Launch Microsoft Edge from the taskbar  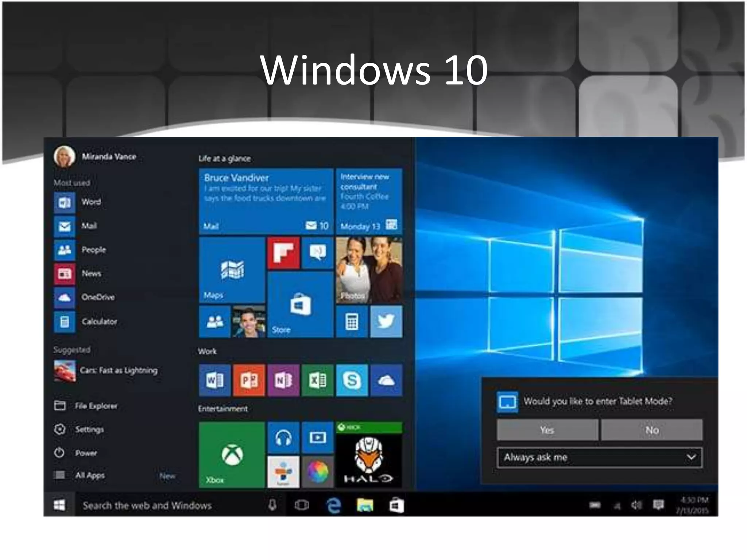(334, 505)
